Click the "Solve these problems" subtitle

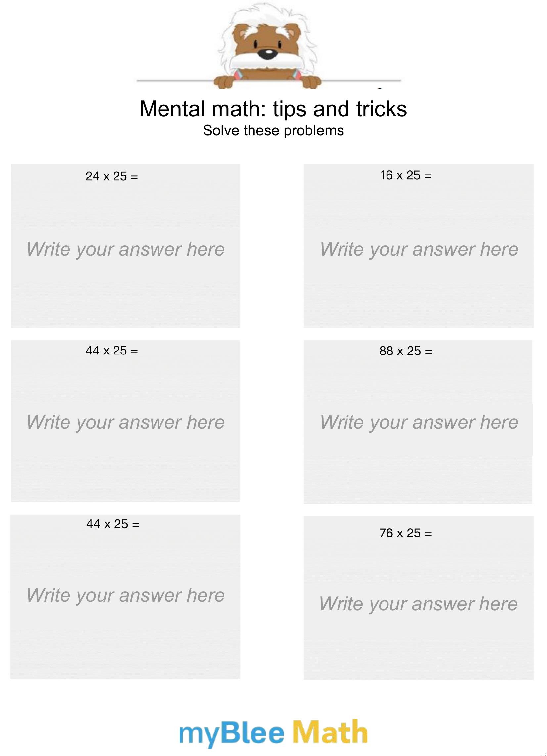[x=273, y=131]
